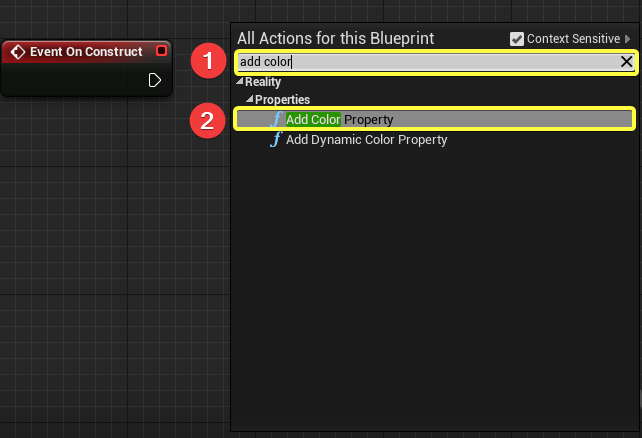642x438 pixels.
Task: Click function icon beside Add Color Property
Action: 276,119
